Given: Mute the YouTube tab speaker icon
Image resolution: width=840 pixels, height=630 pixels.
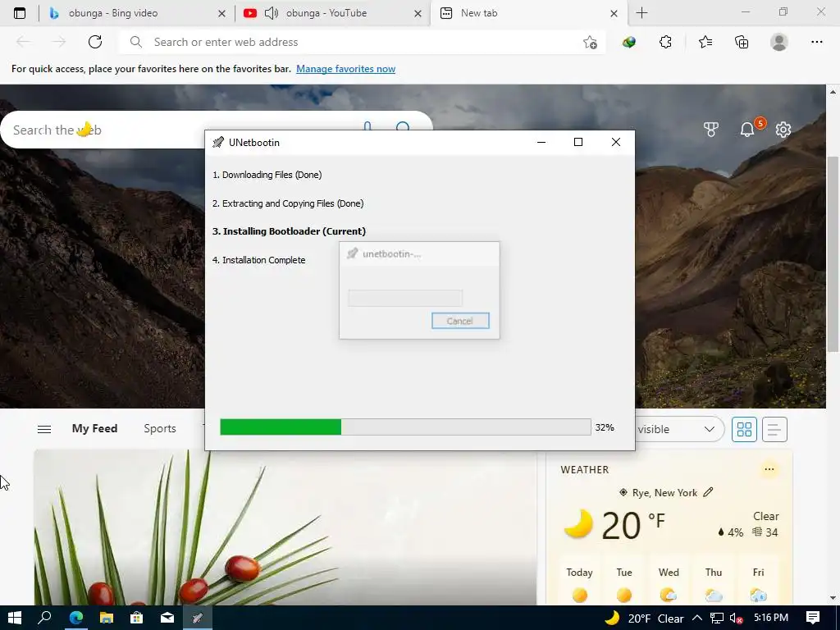Looking at the screenshot, I should pos(272,13).
